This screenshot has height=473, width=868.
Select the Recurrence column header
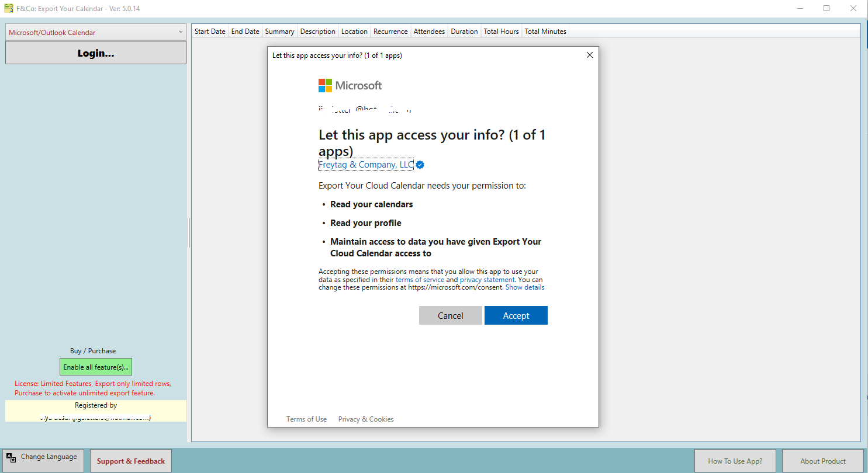(390, 32)
